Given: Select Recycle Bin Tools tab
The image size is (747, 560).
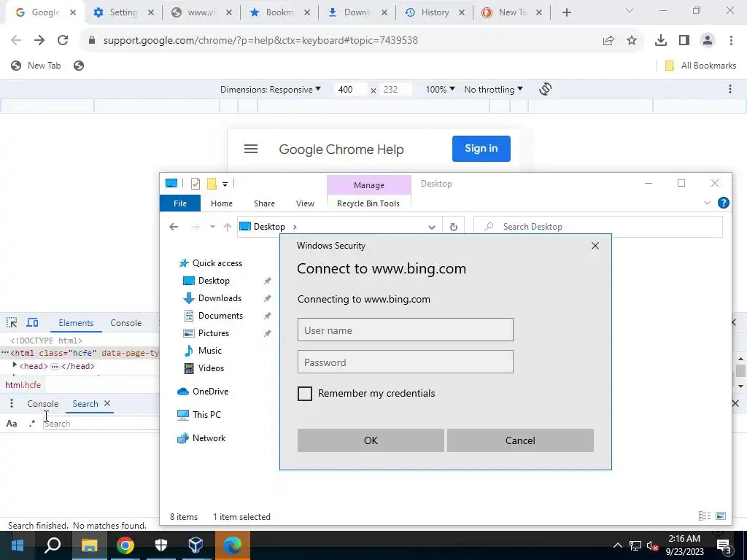Looking at the screenshot, I should (368, 203).
